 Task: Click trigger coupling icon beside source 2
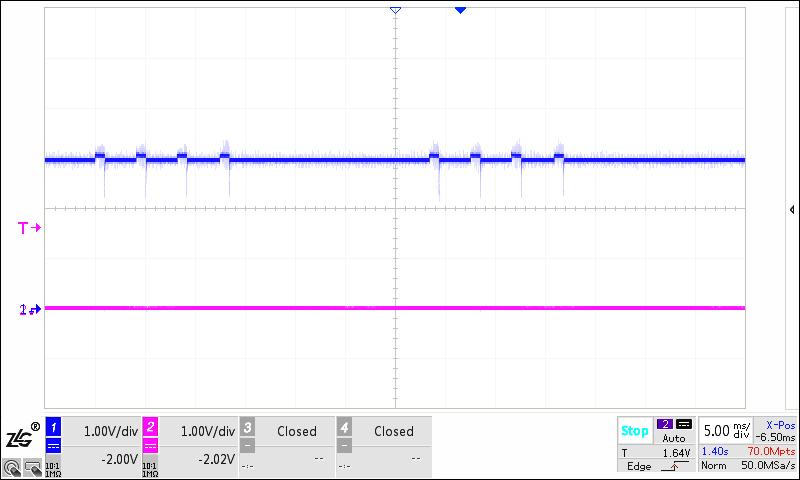pos(684,424)
